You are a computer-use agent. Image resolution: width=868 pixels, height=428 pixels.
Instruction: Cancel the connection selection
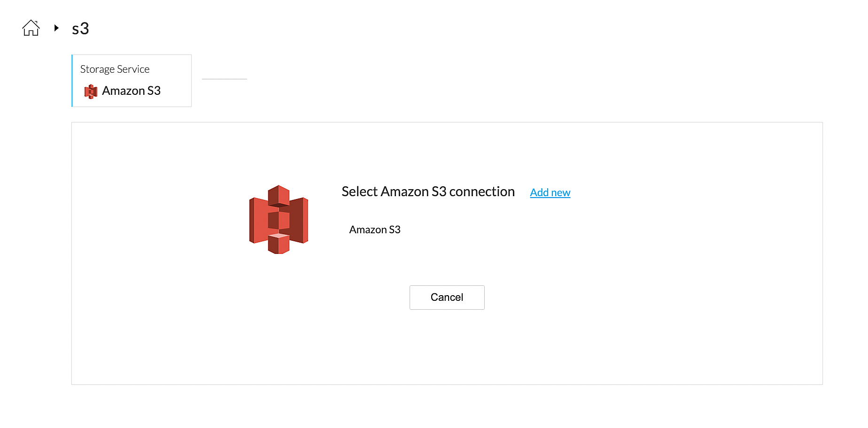click(447, 297)
